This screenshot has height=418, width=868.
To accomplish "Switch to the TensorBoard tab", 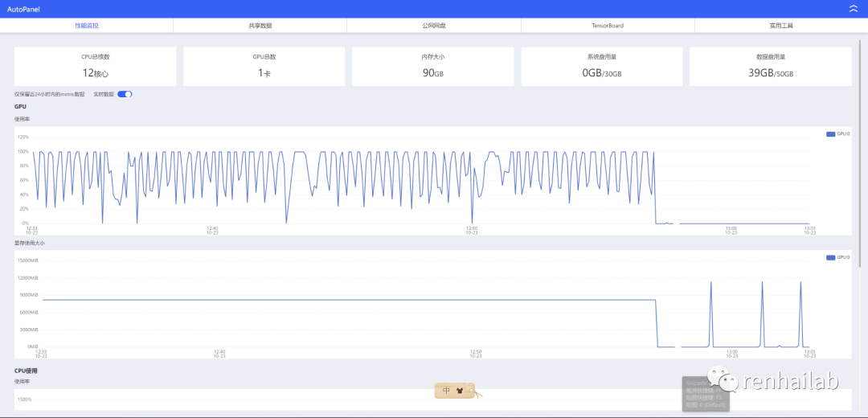I will 608,26.
